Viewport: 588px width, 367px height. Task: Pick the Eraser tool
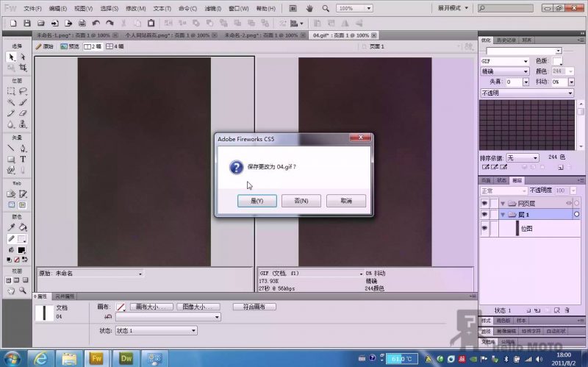pyautogui.click(x=23, y=113)
